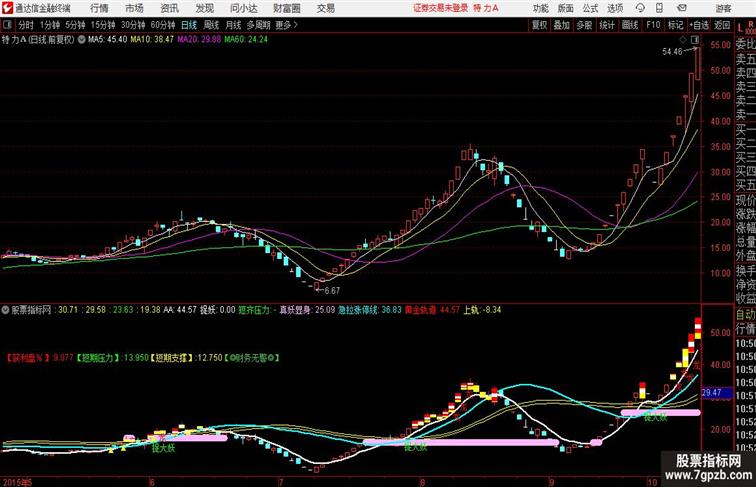The image size is (756, 487).
Task: Switch to 30分钟 period tab
Action: click(133, 25)
